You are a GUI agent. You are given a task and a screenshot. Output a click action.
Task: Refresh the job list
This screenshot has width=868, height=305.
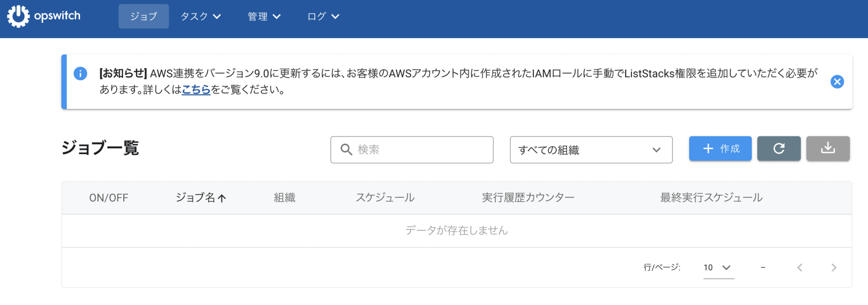[779, 149]
